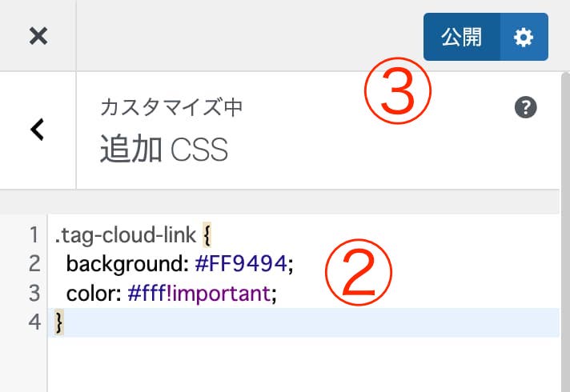Click the closing brace on line 4
The width and height of the screenshot is (570, 392).
(x=59, y=322)
